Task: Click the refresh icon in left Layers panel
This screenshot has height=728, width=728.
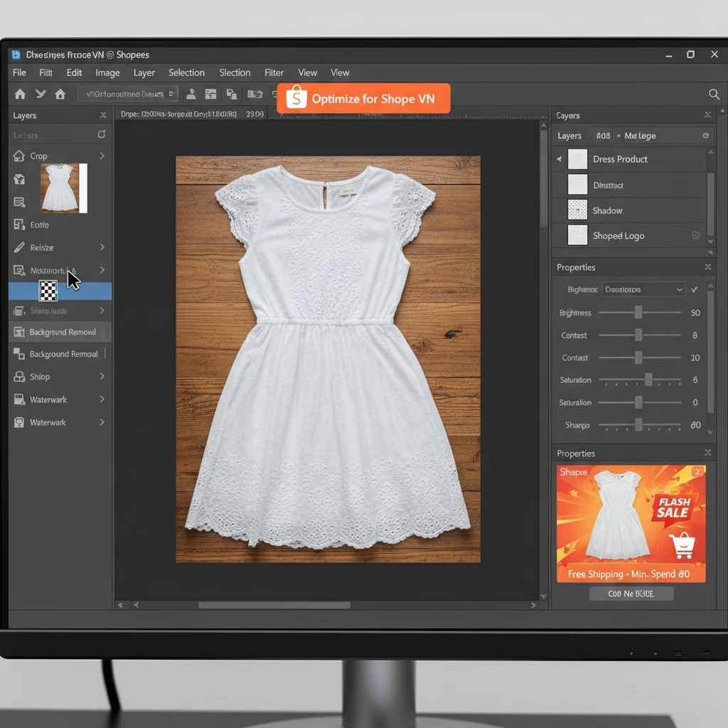Action: pyautogui.click(x=102, y=134)
